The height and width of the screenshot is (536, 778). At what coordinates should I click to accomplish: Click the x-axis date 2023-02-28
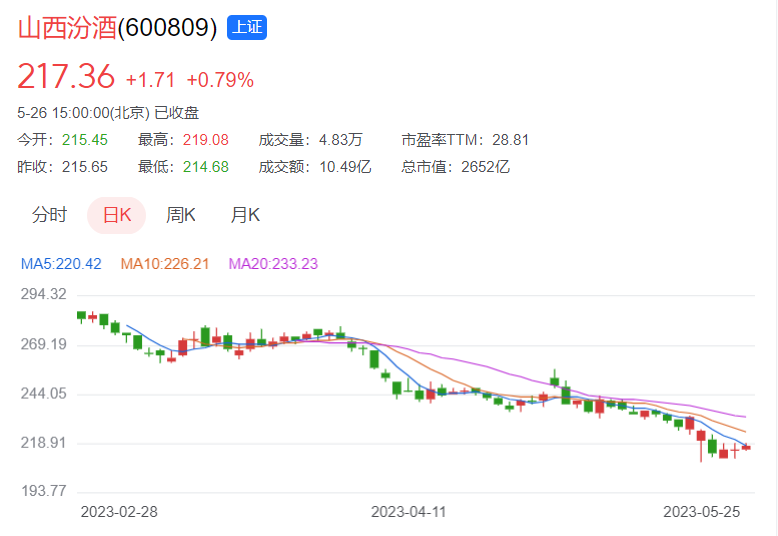[119, 512]
